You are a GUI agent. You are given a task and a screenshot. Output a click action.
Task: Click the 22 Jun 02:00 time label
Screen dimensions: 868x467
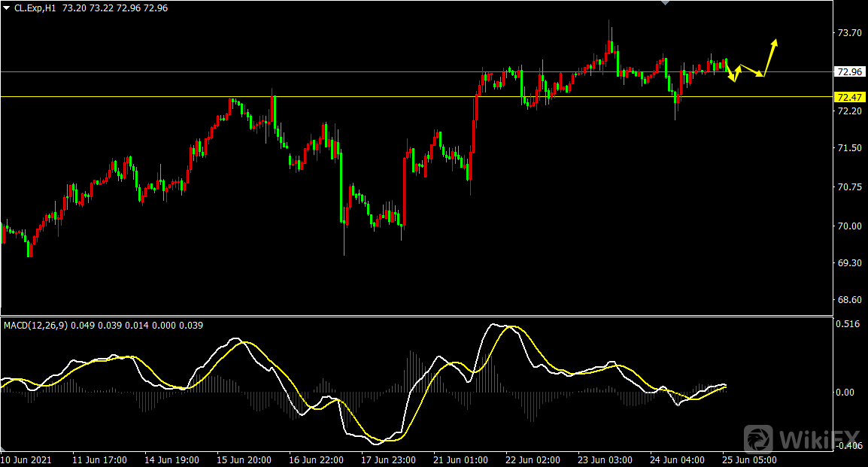[533, 459]
